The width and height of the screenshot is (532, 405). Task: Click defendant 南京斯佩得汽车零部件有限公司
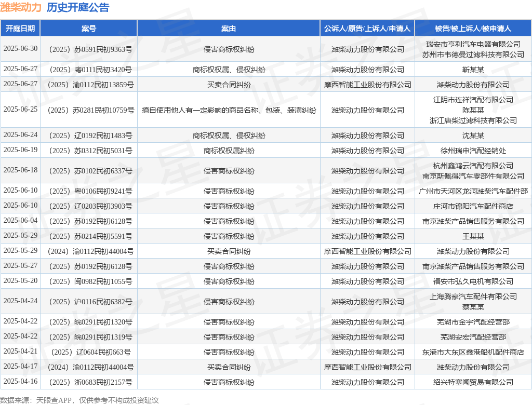point(473,177)
